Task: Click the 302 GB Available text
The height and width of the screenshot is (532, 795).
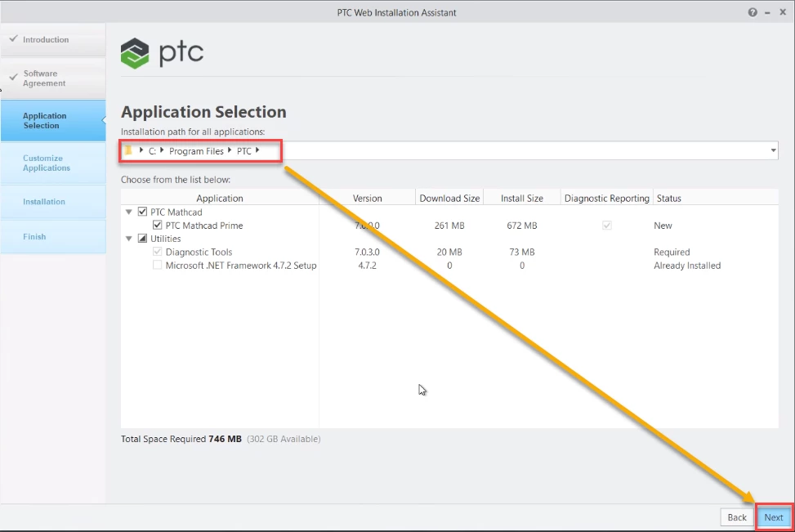Action: (284, 439)
